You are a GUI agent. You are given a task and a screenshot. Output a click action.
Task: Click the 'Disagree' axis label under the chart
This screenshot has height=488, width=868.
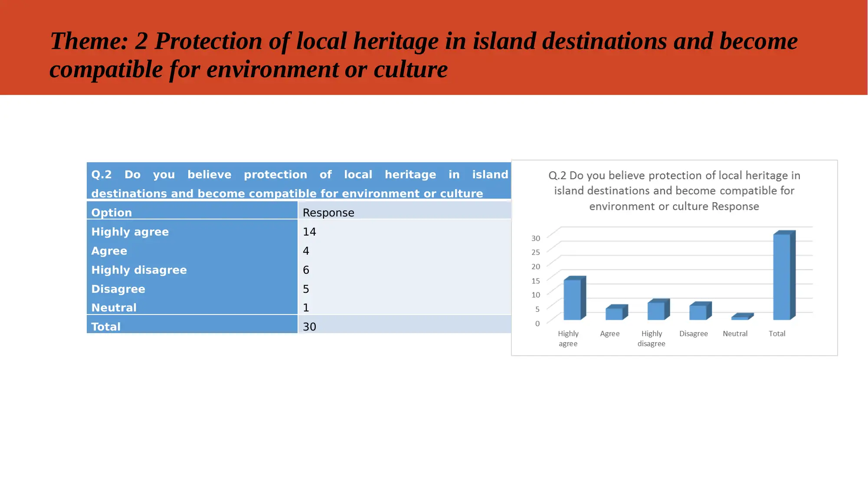(x=693, y=334)
